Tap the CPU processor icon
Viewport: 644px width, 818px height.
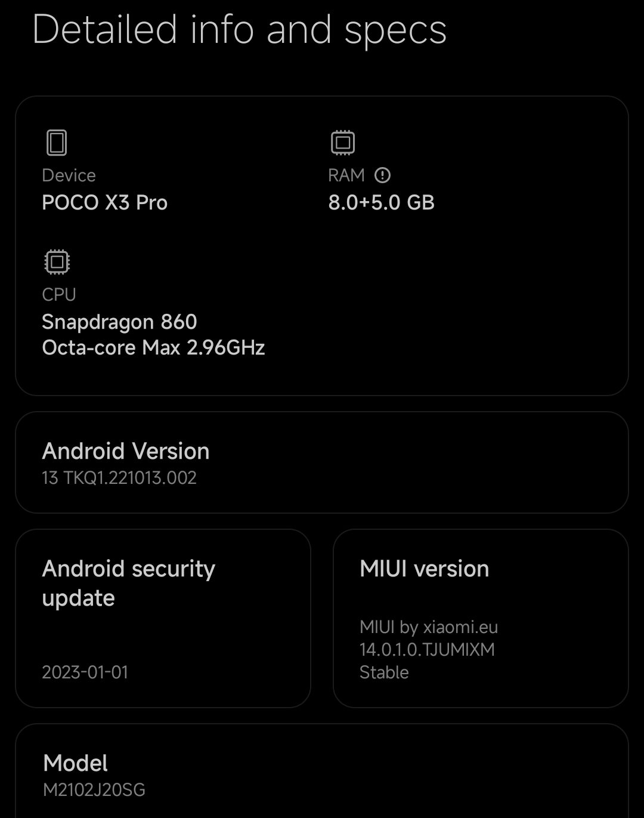tap(57, 262)
